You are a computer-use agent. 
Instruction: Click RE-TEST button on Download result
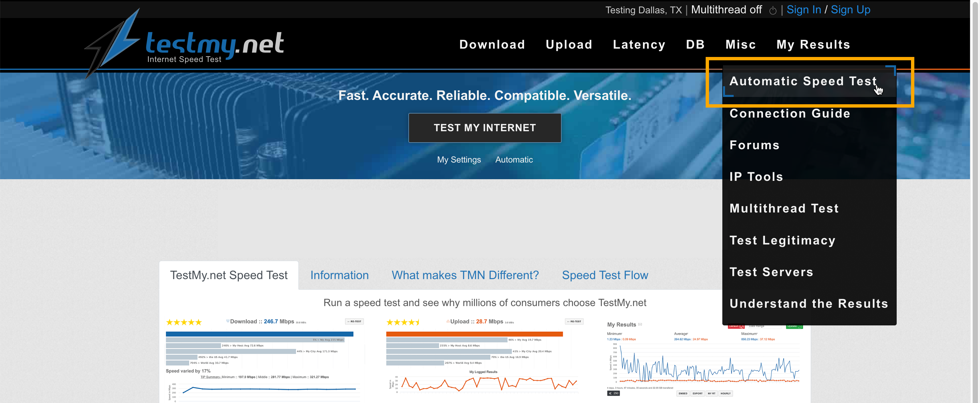pos(354,322)
